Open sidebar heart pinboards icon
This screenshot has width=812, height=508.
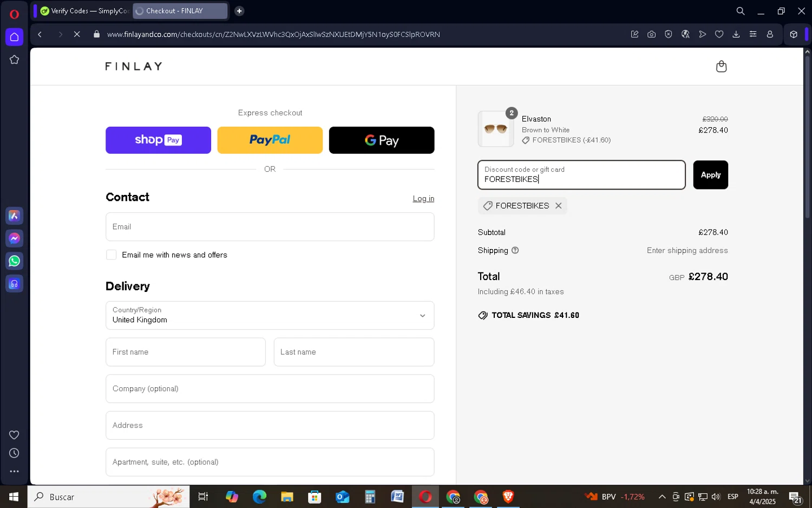point(15,435)
